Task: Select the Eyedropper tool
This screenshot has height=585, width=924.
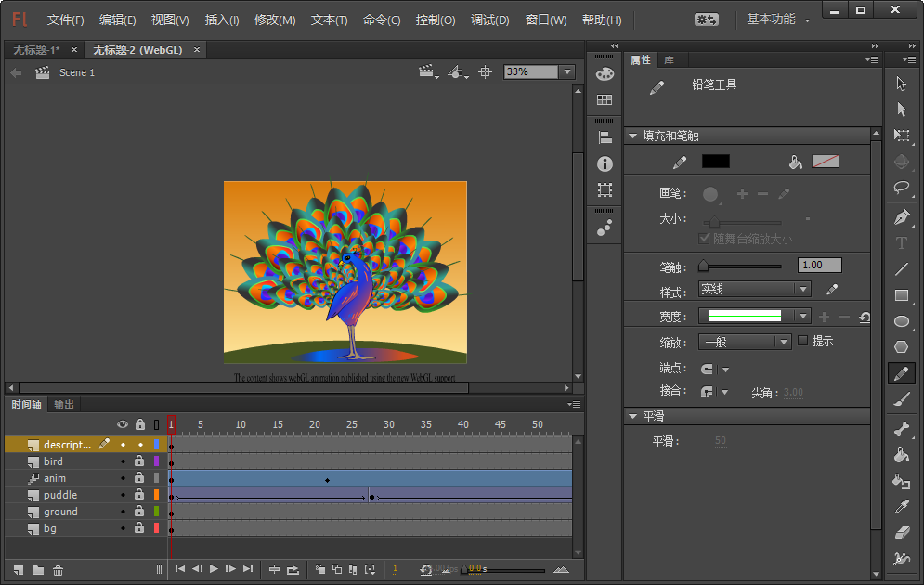Action: (x=901, y=507)
